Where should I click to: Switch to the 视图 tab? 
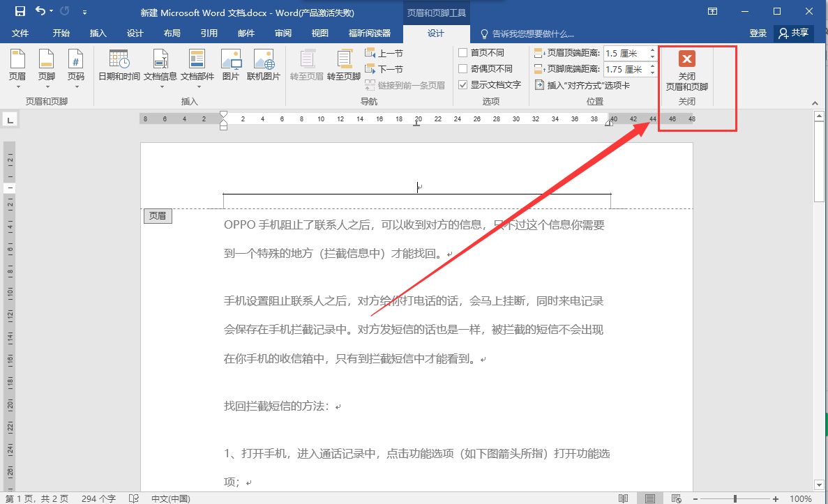[x=320, y=33]
